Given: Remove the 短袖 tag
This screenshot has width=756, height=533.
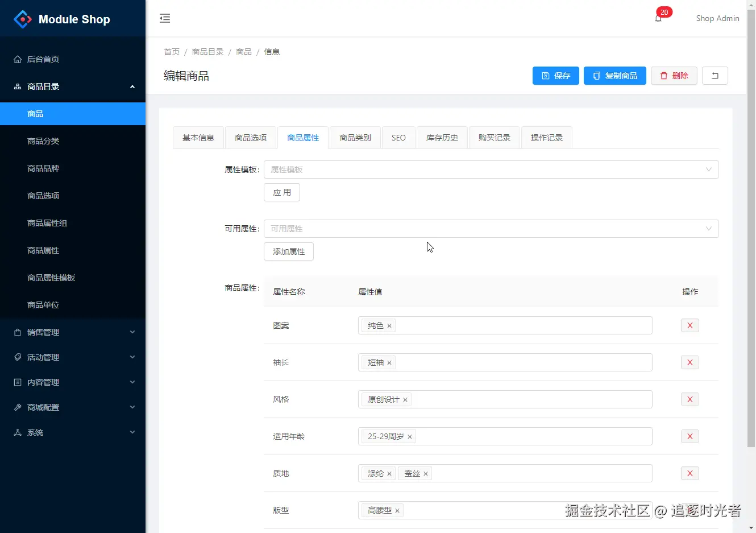Looking at the screenshot, I should click(389, 363).
